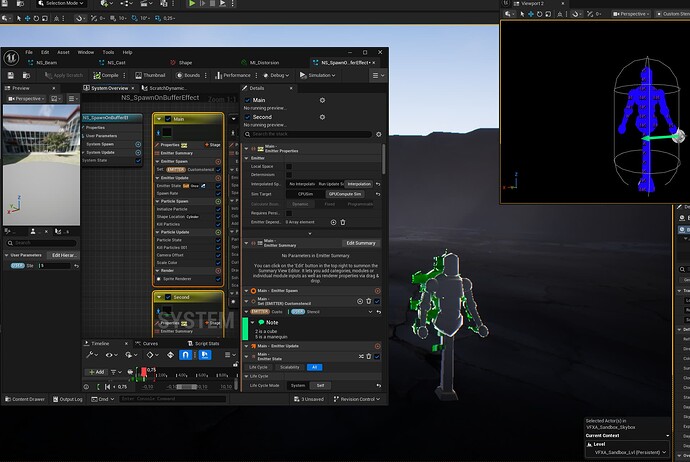Click the Bounds toolbar icon

point(179,75)
